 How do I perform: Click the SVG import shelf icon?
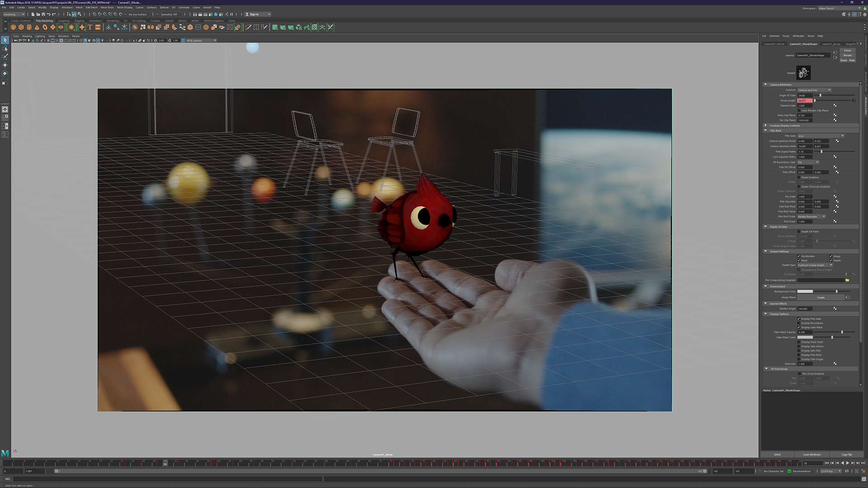point(98,28)
